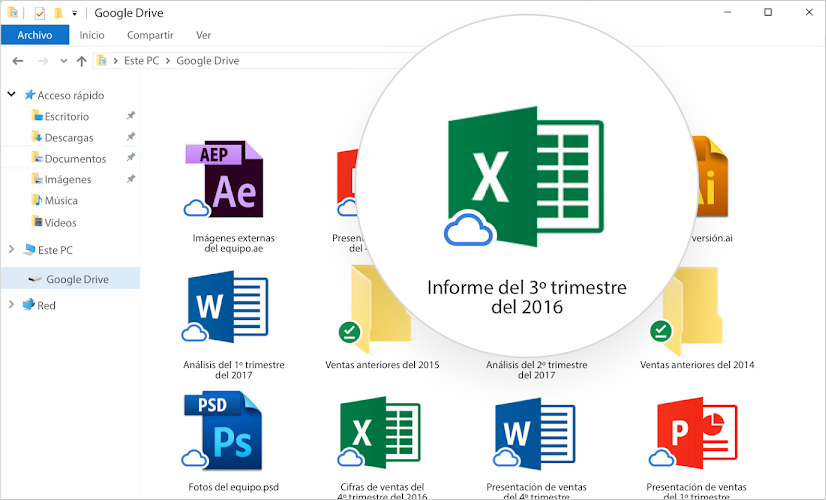Click the magnified Excel icon Informe del 3º trimestre
This screenshot has height=500, width=826.
524,177
